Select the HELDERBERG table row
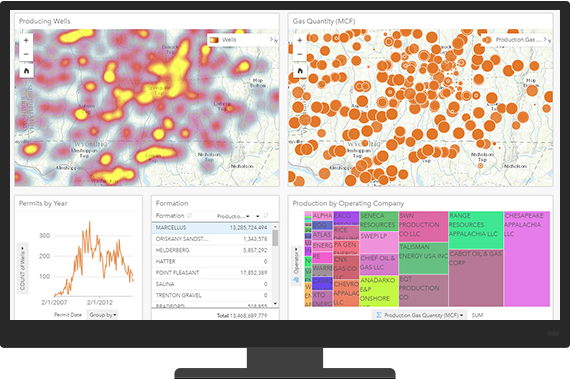The image size is (570, 379). 212,250
